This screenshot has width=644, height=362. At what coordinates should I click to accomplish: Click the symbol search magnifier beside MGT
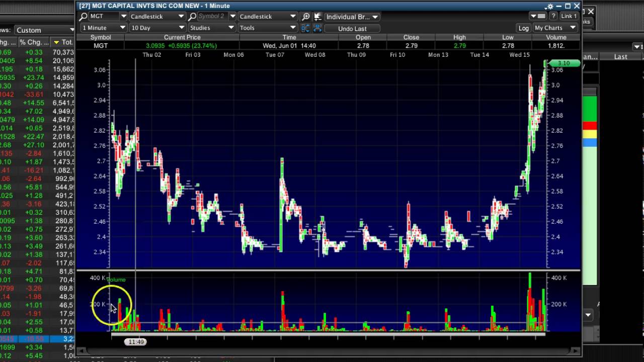click(84, 17)
